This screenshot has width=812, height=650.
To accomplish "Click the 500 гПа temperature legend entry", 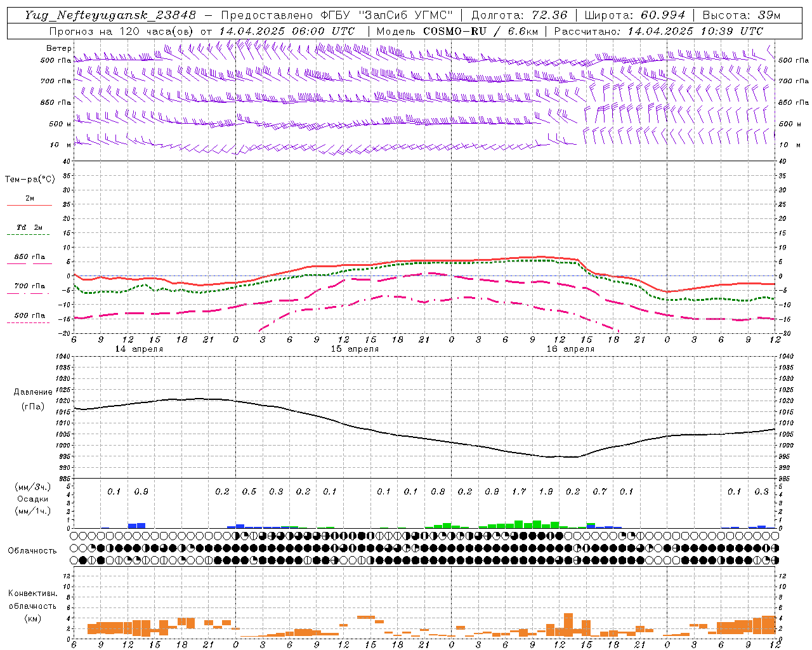I will point(29,315).
